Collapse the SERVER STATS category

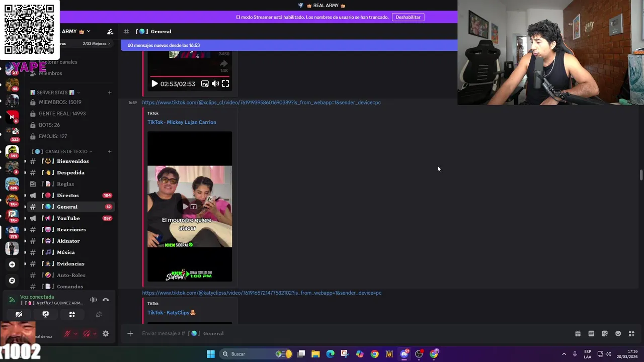(54, 93)
